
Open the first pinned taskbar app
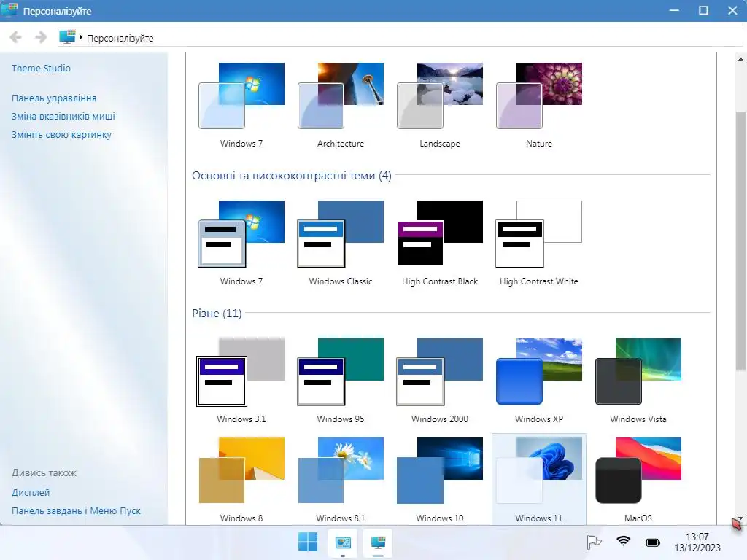[x=343, y=542]
